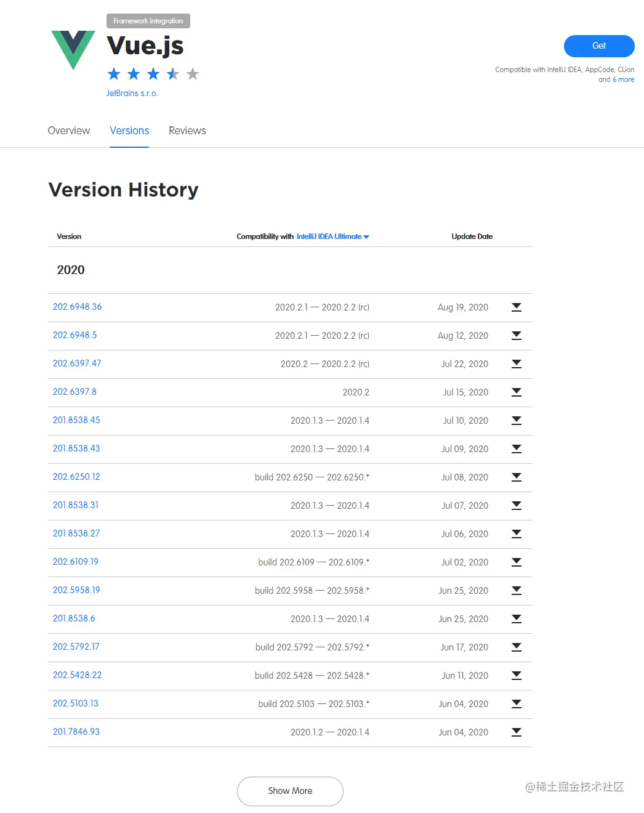Viewport: 644px width, 813px height.
Task: Click the 'Jul 22, 2020' update date
Action: pos(465,364)
